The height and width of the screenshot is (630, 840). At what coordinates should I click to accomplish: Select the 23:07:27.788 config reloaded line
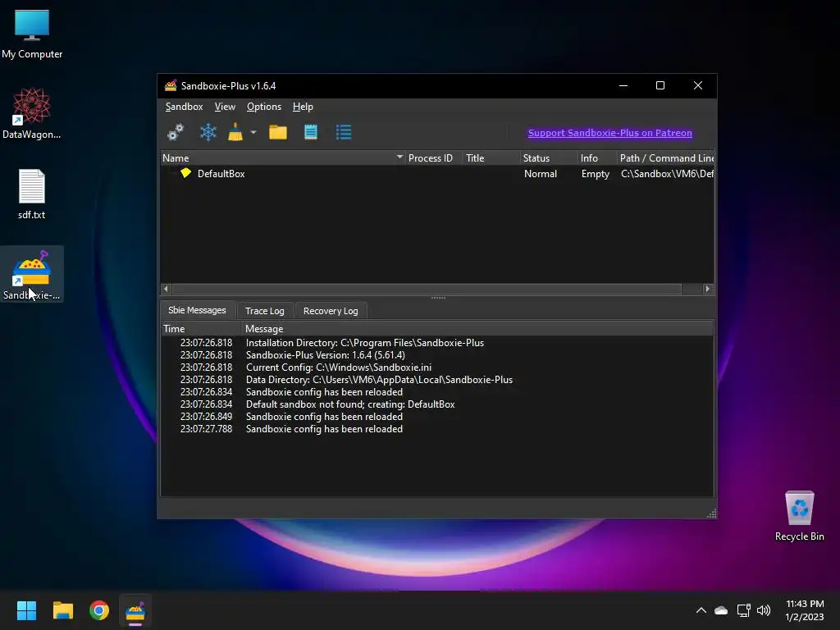(437, 429)
